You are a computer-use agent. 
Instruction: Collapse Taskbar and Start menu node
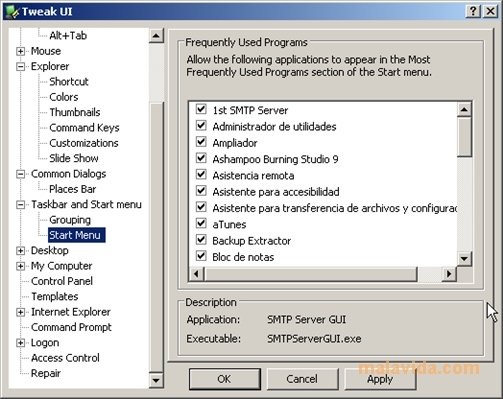point(21,205)
